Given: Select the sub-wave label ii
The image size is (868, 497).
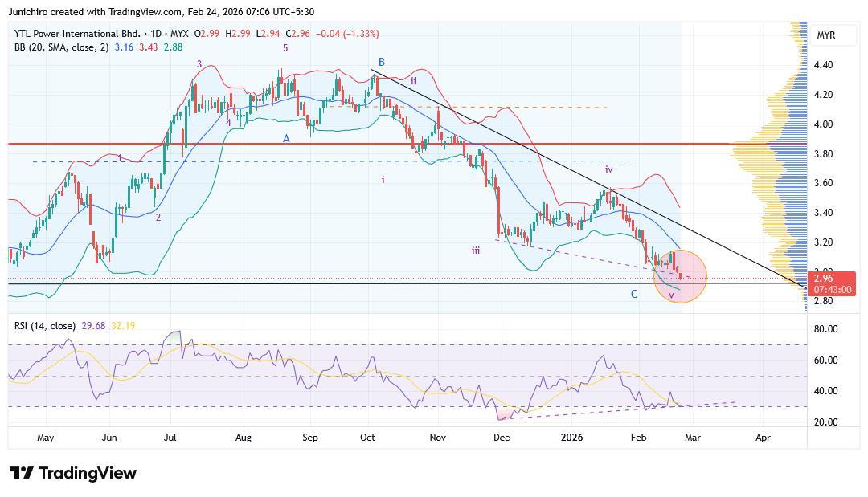Looking at the screenshot, I should click(413, 81).
